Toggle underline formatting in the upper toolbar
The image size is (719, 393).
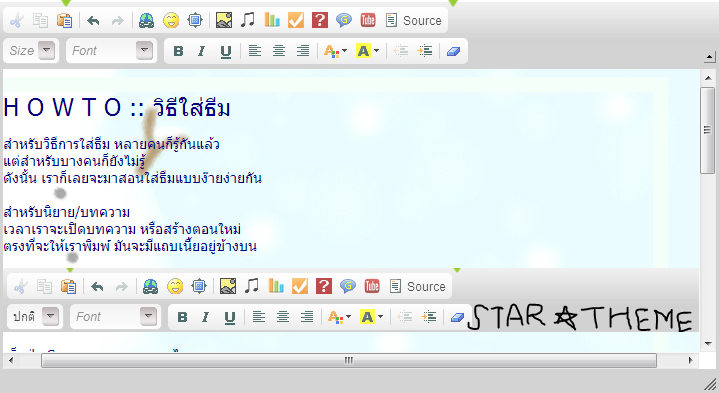click(x=226, y=51)
